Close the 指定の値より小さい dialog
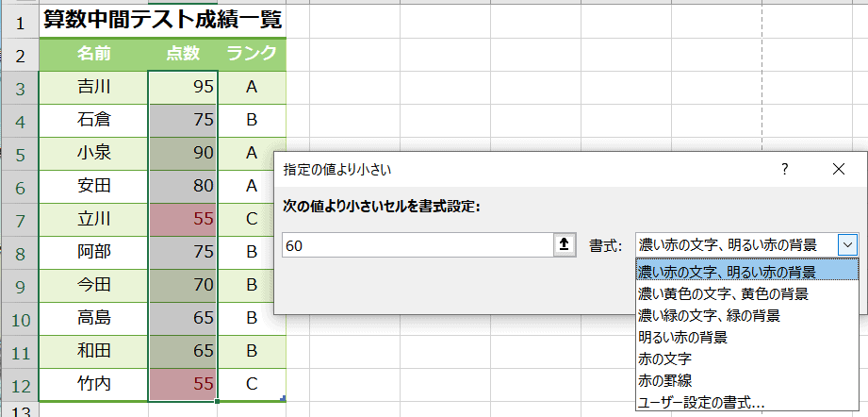 point(840,169)
